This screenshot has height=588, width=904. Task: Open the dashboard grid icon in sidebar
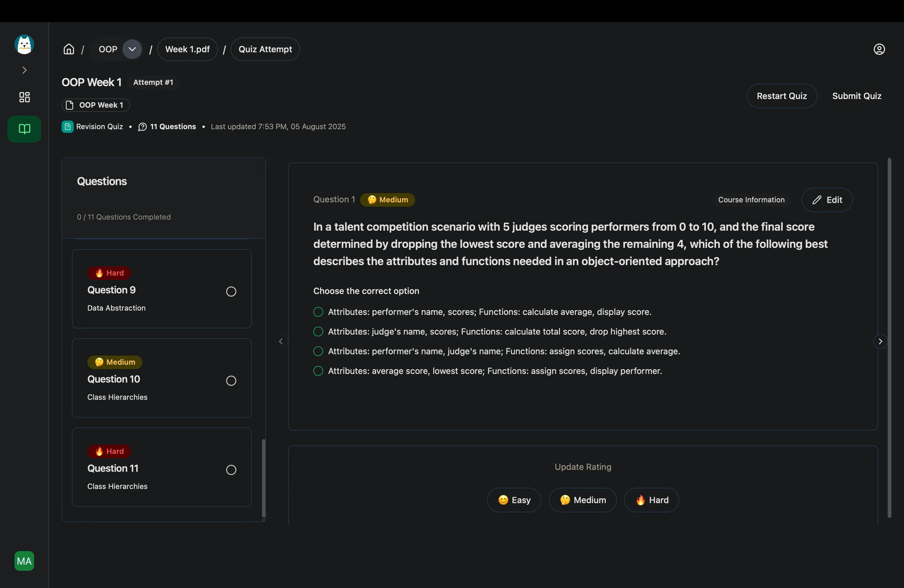(x=24, y=97)
